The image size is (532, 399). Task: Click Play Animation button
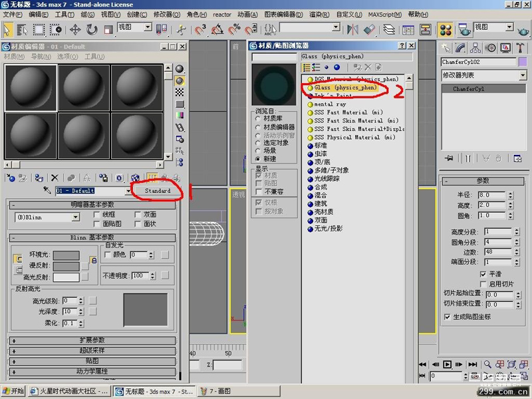pyautogui.click(x=447, y=364)
